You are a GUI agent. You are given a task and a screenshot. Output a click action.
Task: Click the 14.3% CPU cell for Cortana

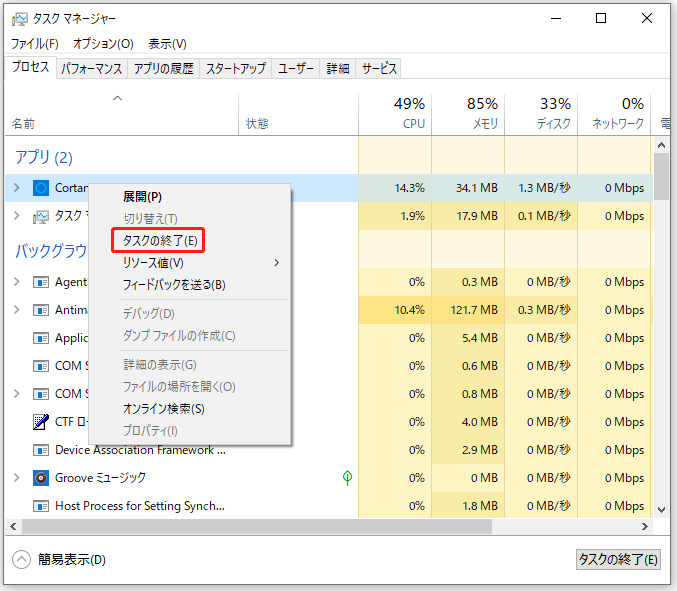coord(395,188)
